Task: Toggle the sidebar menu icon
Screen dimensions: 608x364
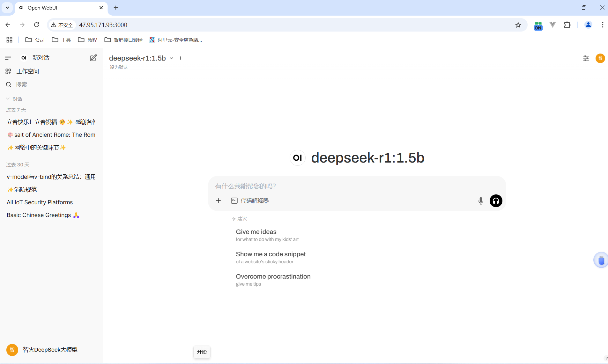Action: (x=8, y=58)
